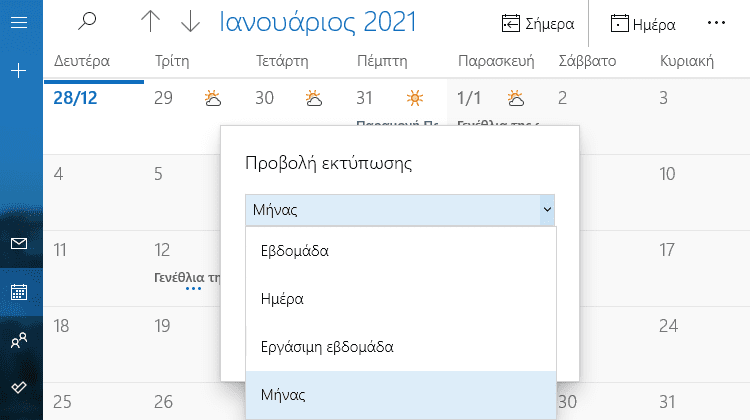Open the People icon in sidebar
The image size is (750, 420).
click(x=19, y=340)
